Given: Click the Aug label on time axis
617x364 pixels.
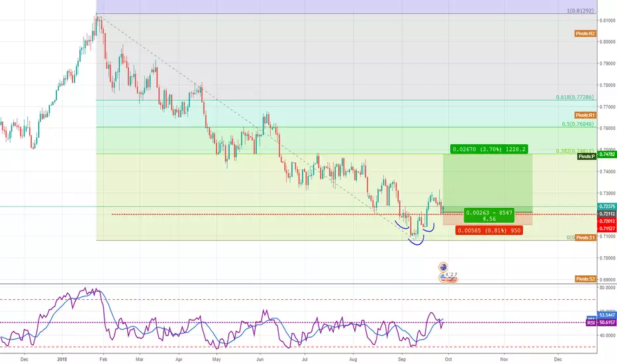Looking at the screenshot, I should click(x=353, y=359).
